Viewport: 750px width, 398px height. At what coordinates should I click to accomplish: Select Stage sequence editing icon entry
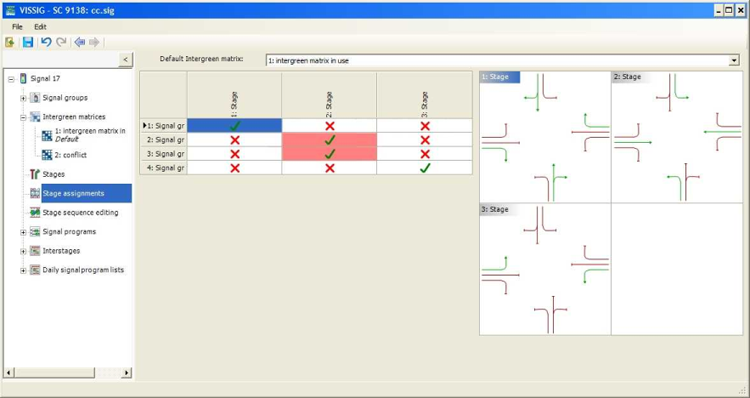34,212
